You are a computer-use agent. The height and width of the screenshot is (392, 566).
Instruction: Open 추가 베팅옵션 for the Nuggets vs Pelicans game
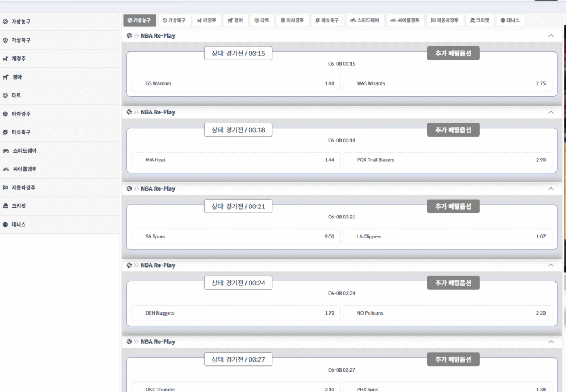tap(453, 283)
